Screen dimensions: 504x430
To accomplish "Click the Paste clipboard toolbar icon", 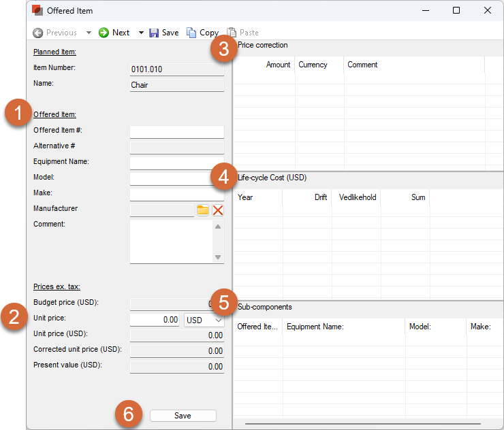I will click(232, 33).
